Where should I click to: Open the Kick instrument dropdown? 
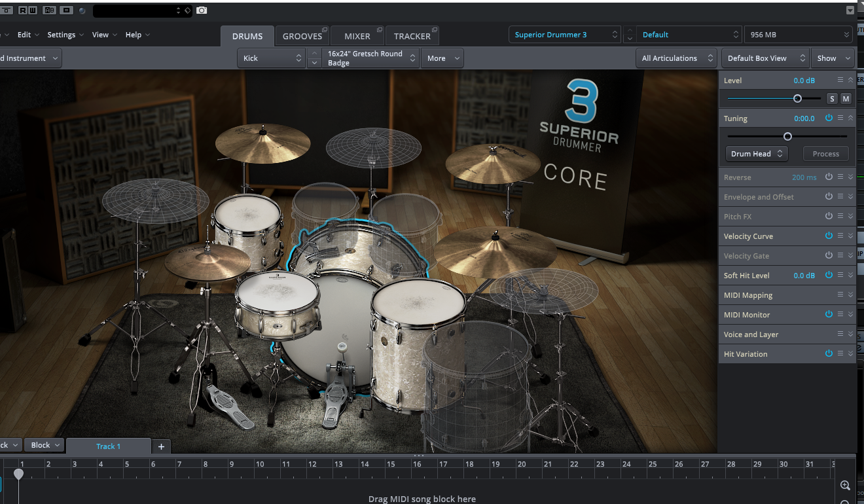(x=272, y=58)
